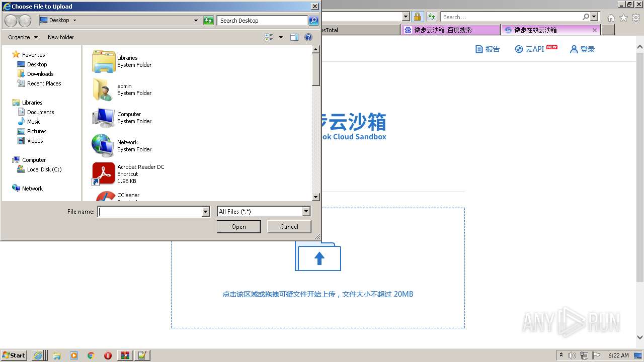This screenshot has height=362, width=644.
Task: Click the upload area instruction text
Action: coord(318,294)
